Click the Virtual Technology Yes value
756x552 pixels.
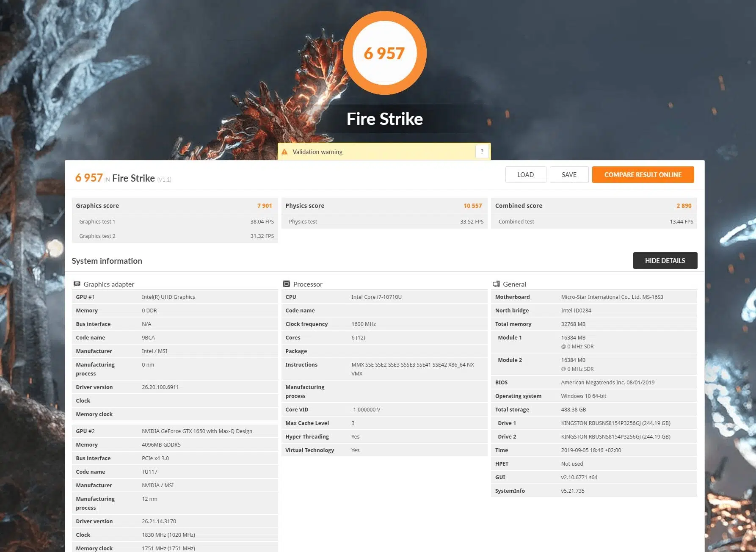coord(355,450)
